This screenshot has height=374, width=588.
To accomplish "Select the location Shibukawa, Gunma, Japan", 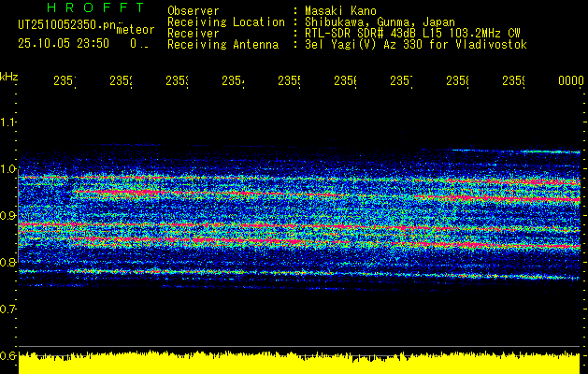I will tap(380, 22).
